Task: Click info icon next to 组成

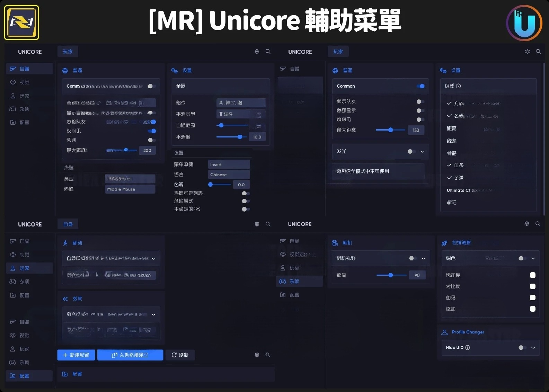Action: tap(459, 86)
